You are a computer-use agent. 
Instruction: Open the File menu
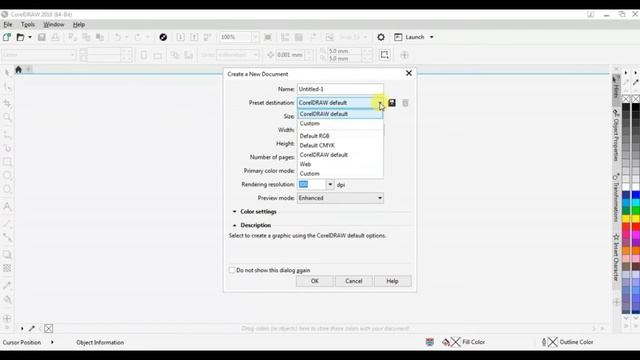[x=8, y=24]
